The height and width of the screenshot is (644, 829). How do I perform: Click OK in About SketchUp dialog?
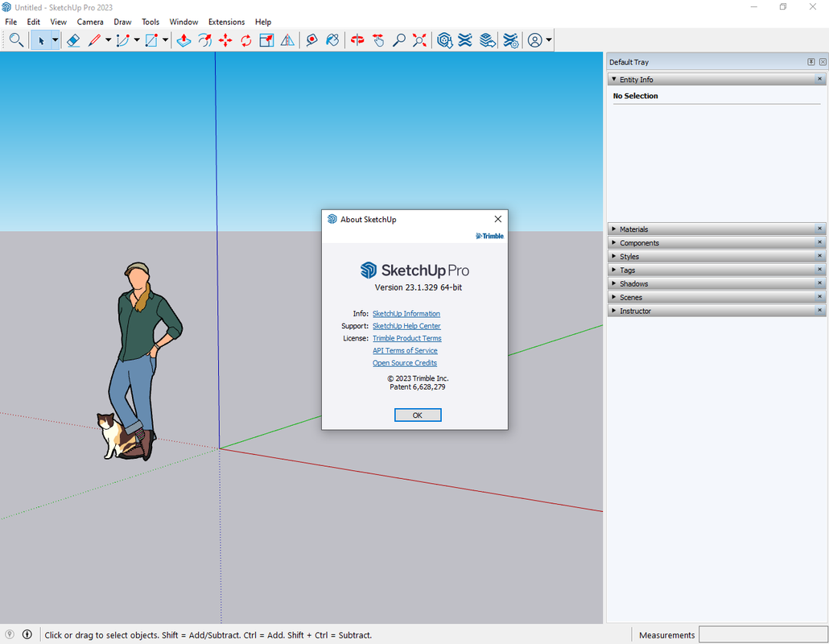pos(418,415)
